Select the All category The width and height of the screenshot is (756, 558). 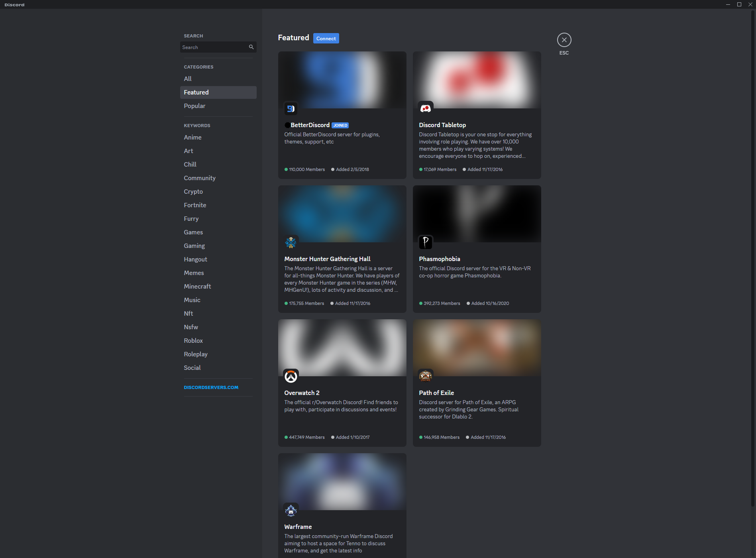pyautogui.click(x=218, y=79)
